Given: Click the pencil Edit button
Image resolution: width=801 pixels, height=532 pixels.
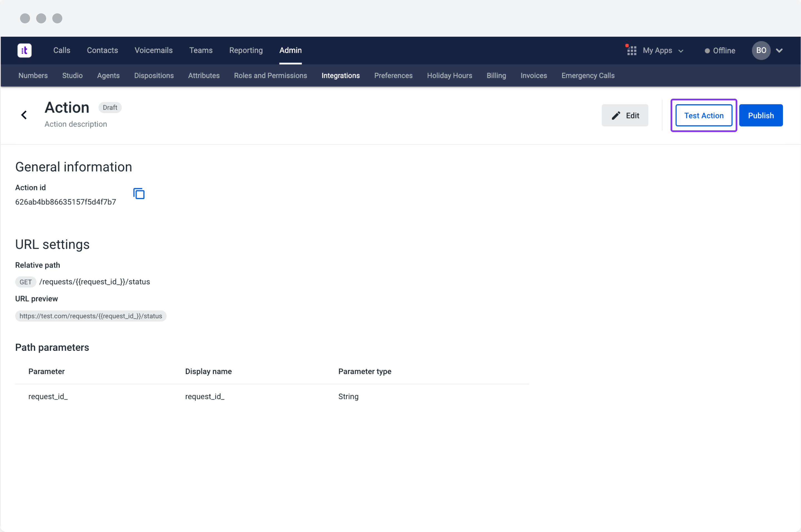Looking at the screenshot, I should pos(624,116).
